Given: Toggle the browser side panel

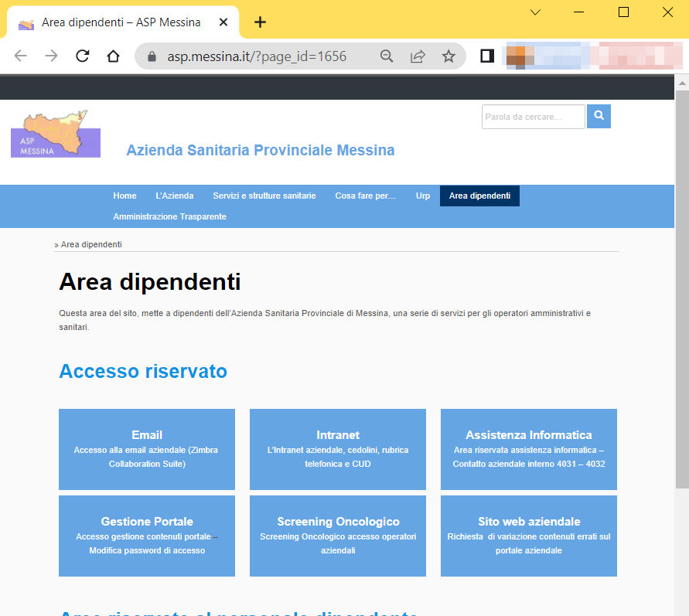Looking at the screenshot, I should tap(487, 56).
